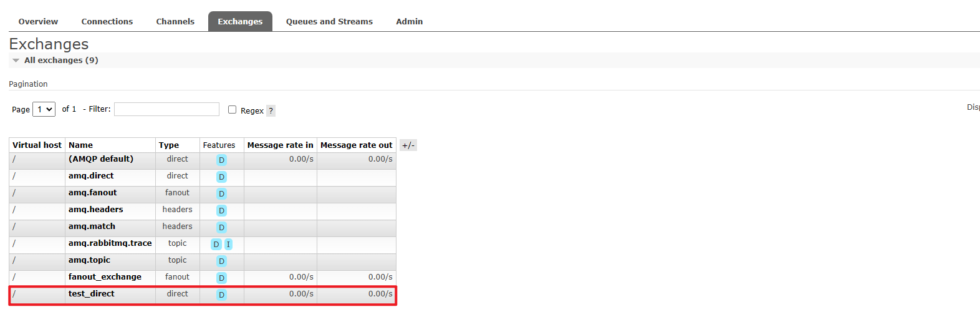
Task: Click the D badge in test_direct row
Action: (221, 295)
